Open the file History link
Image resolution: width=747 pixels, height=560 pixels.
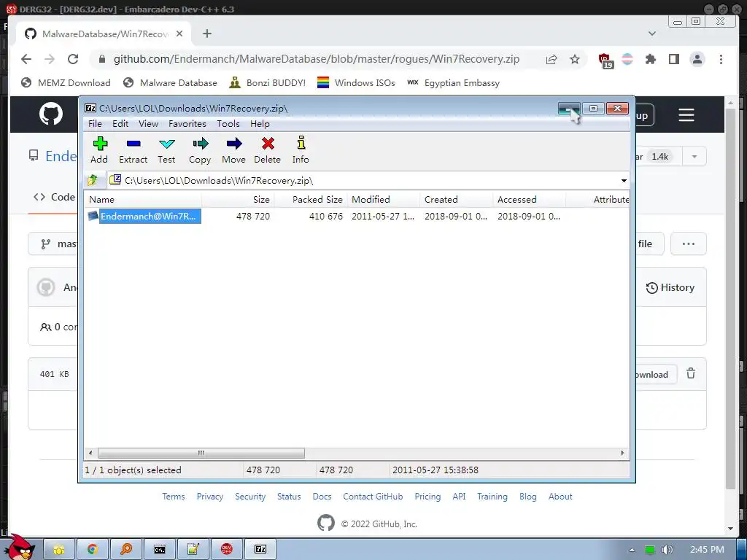[670, 287]
